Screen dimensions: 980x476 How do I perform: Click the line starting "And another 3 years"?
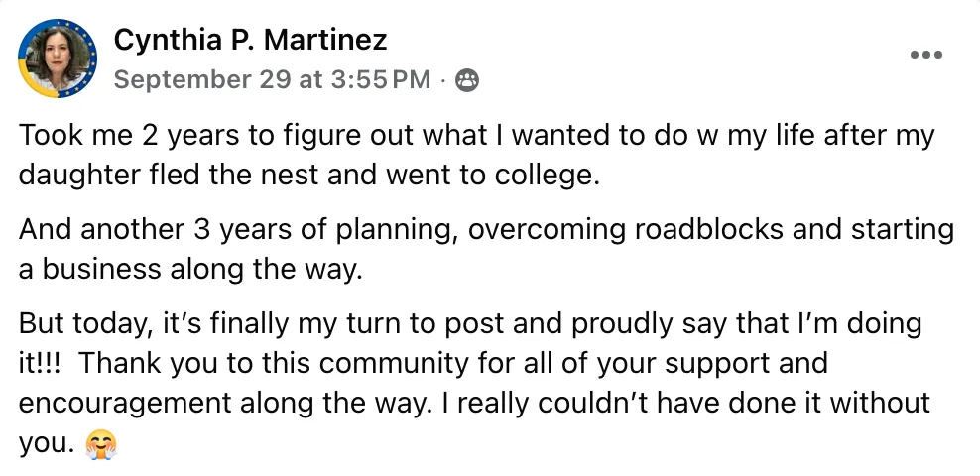click(486, 231)
